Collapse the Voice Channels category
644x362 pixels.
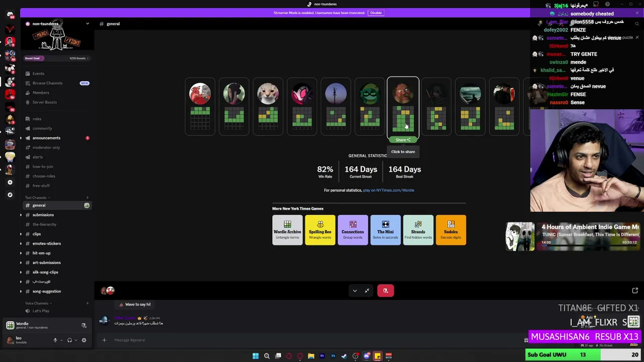[x=39, y=303]
